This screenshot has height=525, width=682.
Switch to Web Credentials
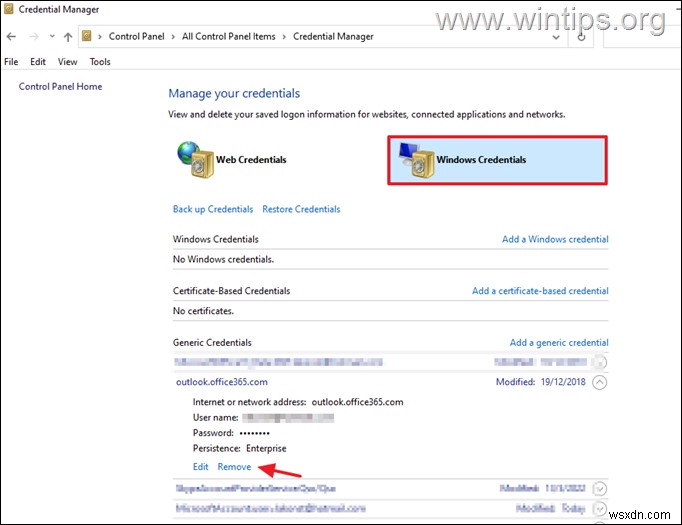251,160
